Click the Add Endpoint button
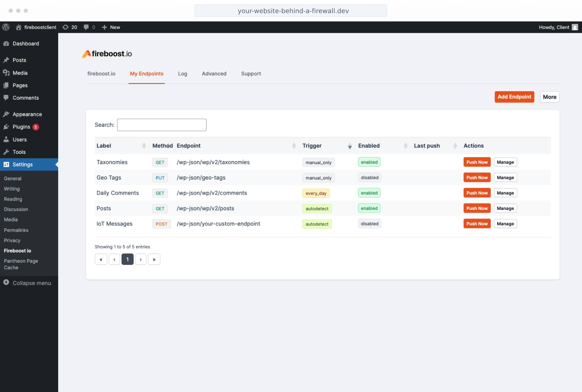The height and width of the screenshot is (392, 582). [x=514, y=97]
